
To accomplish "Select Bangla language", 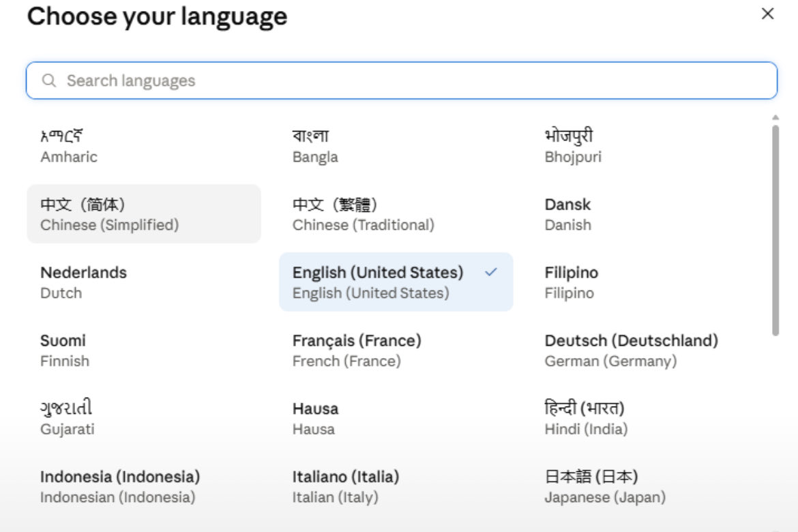I will (396, 145).
